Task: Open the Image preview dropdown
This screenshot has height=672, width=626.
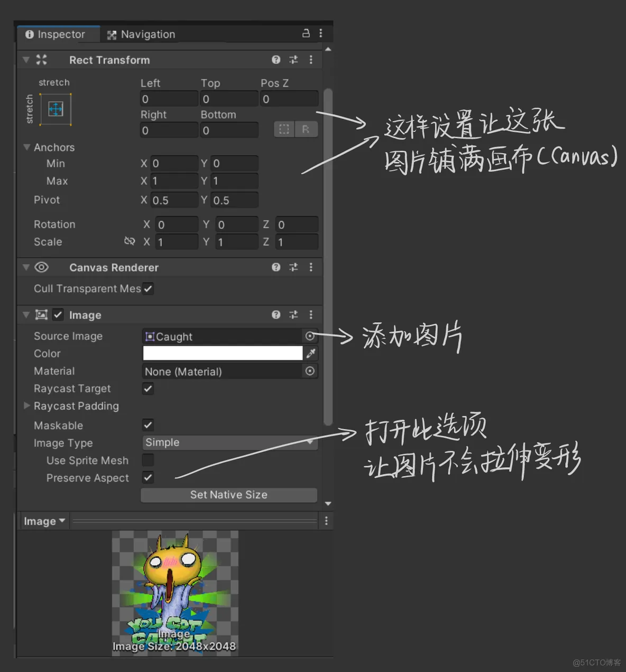Action: tap(44, 521)
